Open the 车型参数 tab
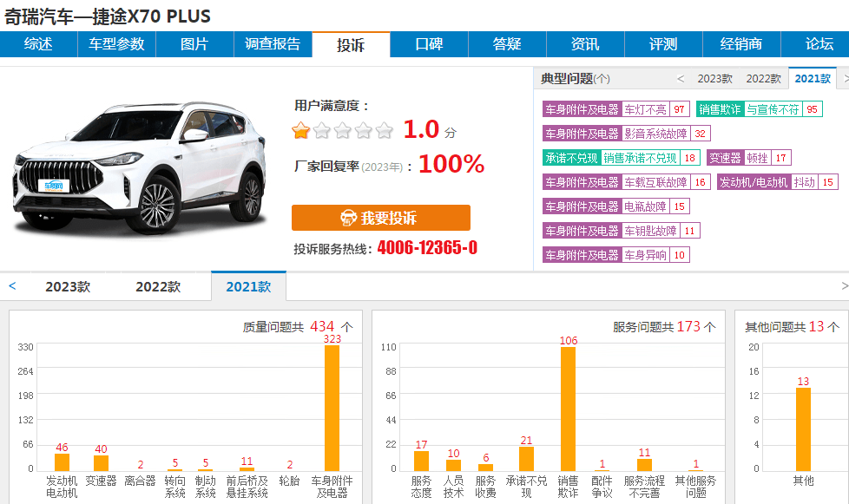Image resolution: width=849 pixels, height=504 pixels. [116, 44]
